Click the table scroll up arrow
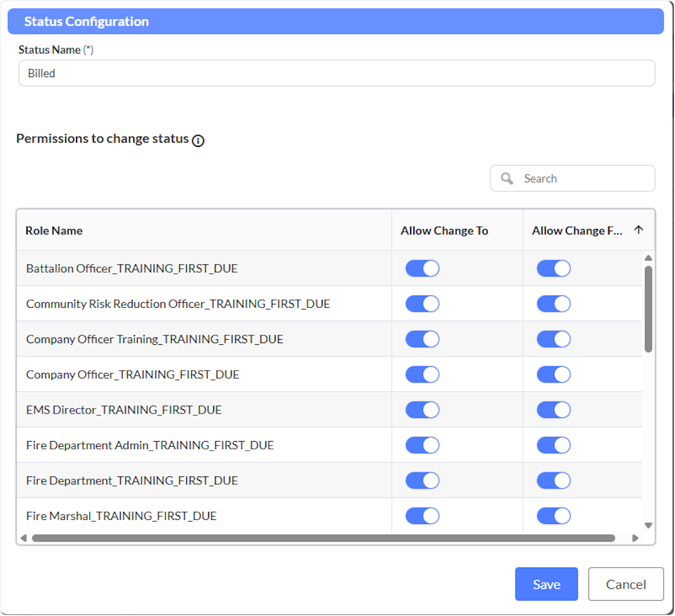 point(649,258)
